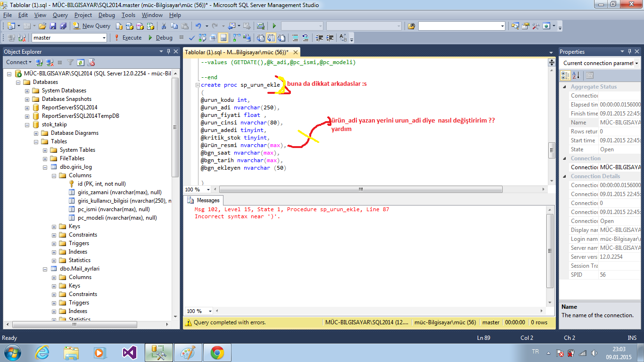This screenshot has height=362, width=644.
Task: Click the Analysis Services MDX Query icon
Action: [x=129, y=26]
